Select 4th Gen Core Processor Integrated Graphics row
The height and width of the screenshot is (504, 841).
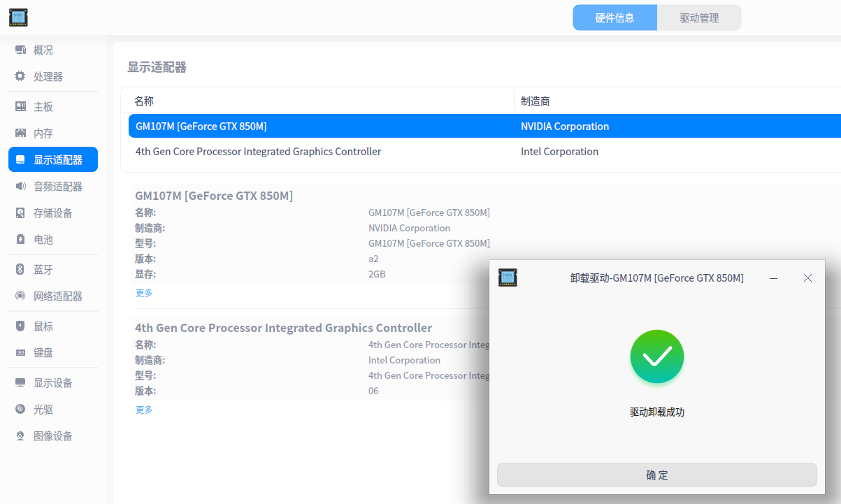tap(484, 151)
